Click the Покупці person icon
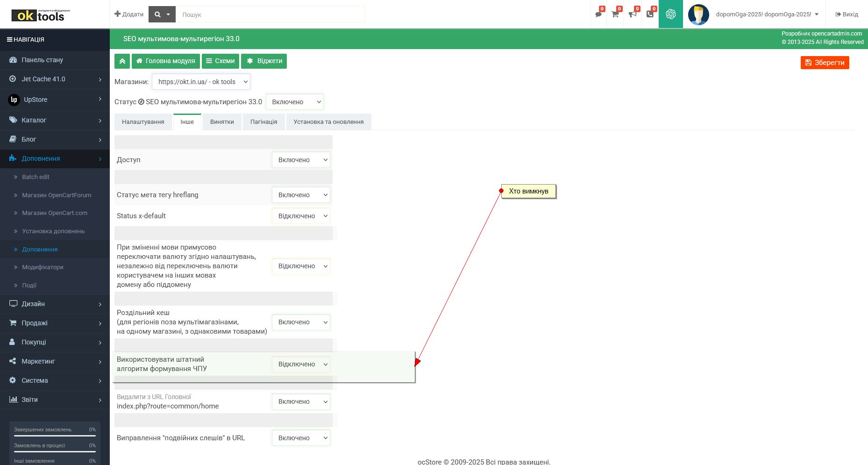Image resolution: width=868 pixels, height=465 pixels. point(12,342)
